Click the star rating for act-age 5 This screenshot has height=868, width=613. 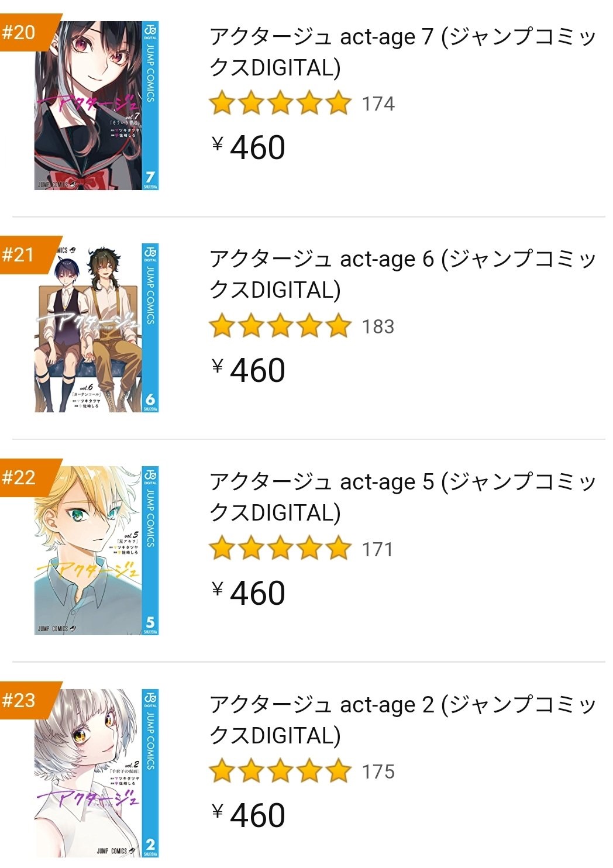point(280,549)
